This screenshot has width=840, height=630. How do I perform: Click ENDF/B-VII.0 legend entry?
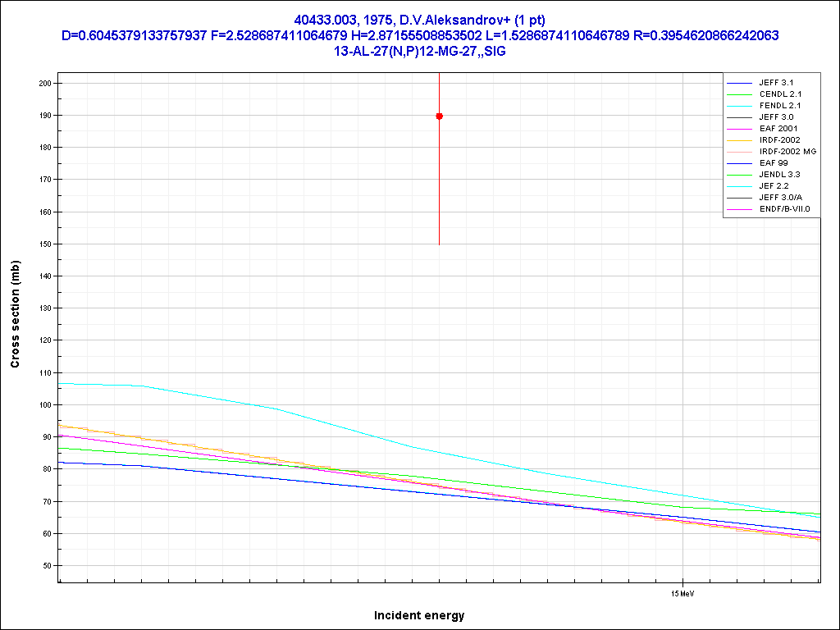point(784,209)
